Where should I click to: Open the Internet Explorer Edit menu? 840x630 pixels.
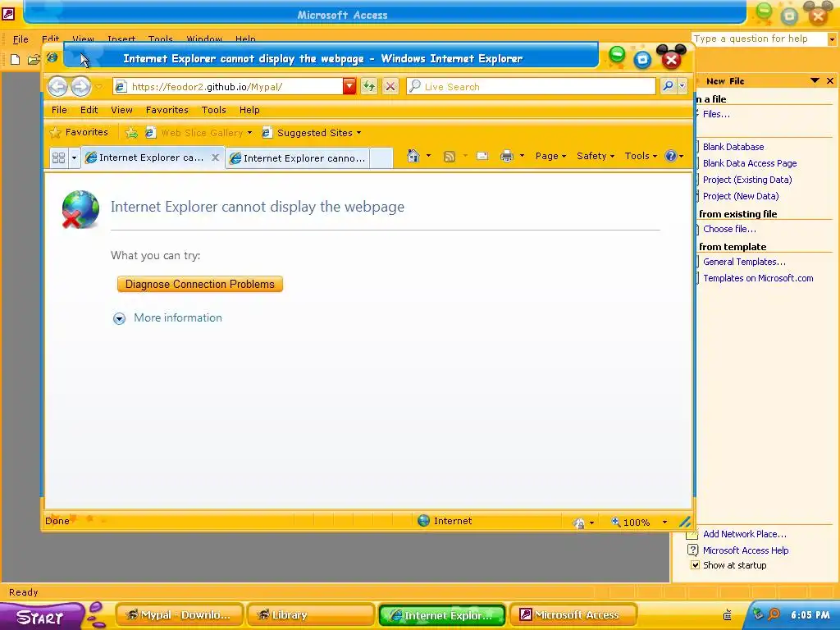89,110
